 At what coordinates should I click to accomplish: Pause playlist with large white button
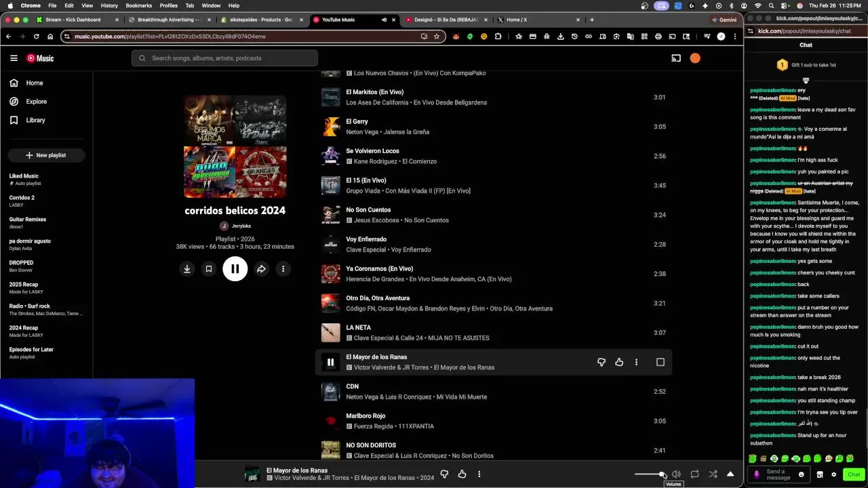click(235, 269)
